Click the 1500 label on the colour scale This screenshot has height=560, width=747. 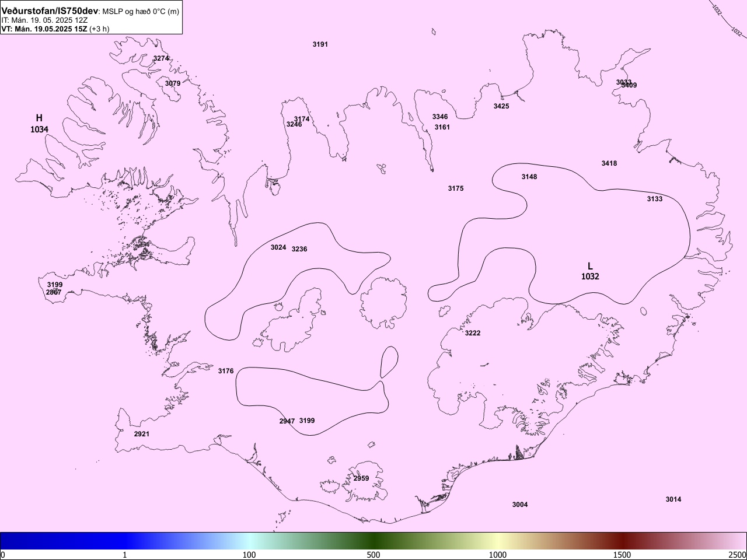[x=622, y=555]
